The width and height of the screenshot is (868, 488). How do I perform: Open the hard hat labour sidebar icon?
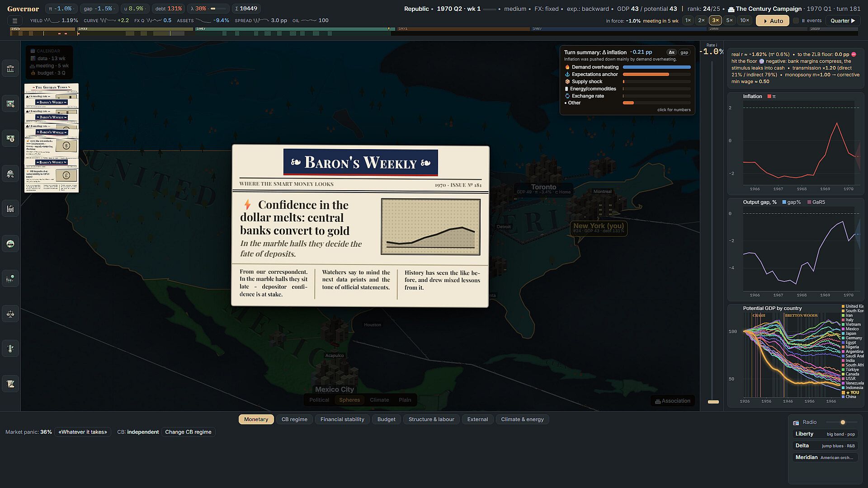(x=10, y=174)
